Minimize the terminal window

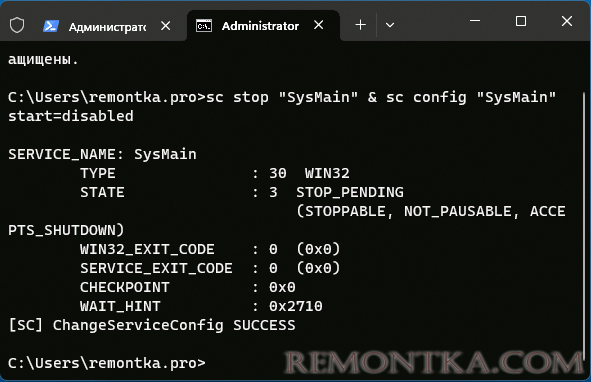tap(475, 21)
